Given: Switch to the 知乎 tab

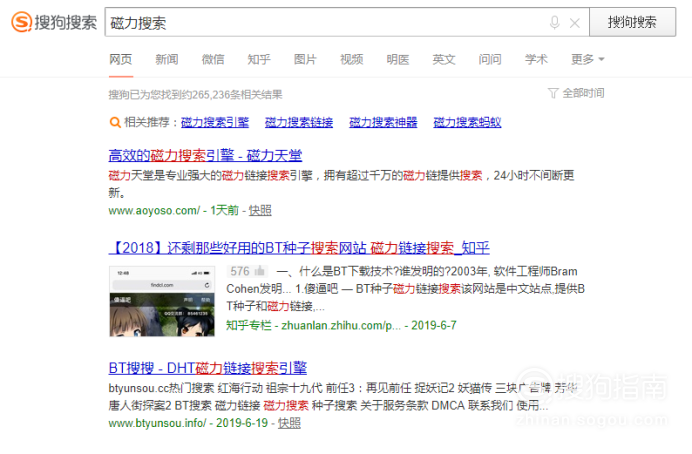Looking at the screenshot, I should 259,59.
